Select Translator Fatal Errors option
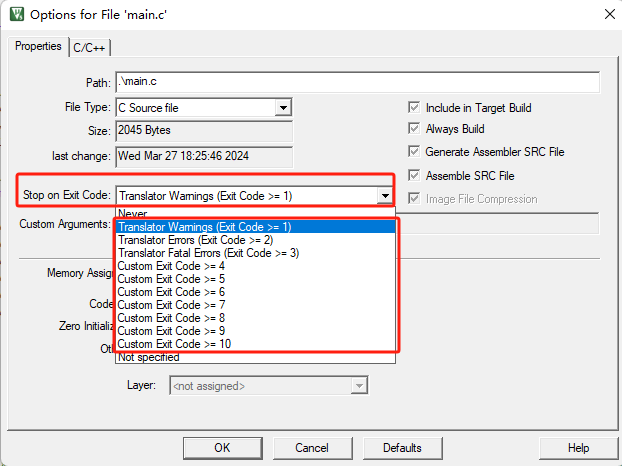 [208, 253]
